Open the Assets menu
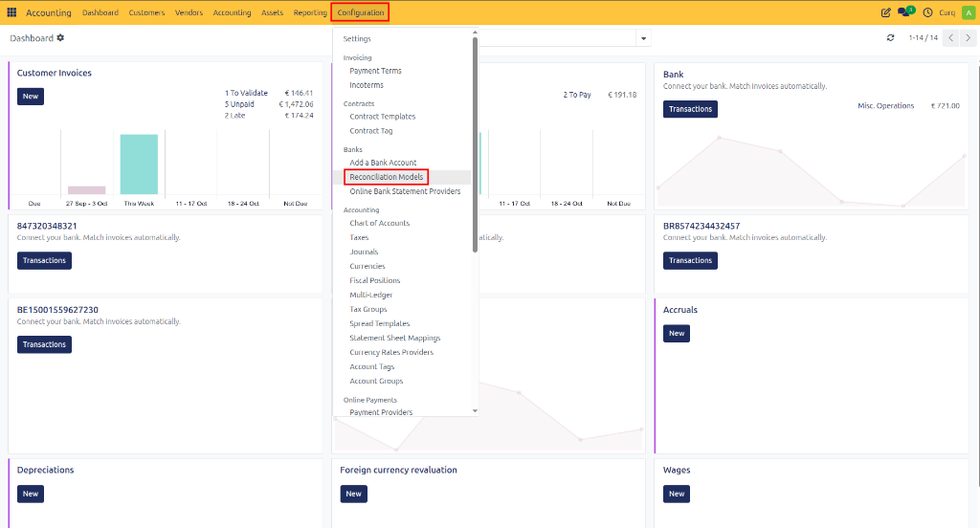The height and width of the screenshot is (528, 980). pos(272,12)
